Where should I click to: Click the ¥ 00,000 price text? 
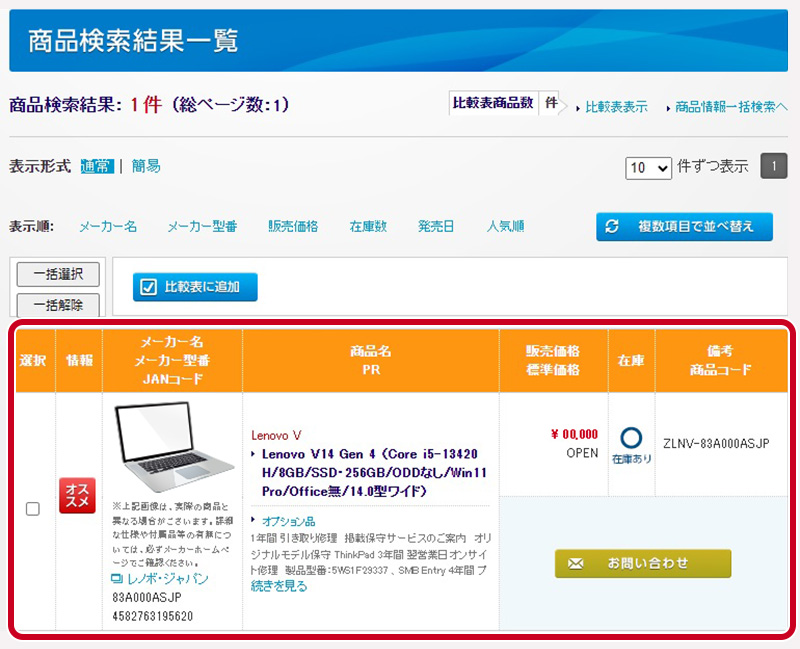coord(574,434)
